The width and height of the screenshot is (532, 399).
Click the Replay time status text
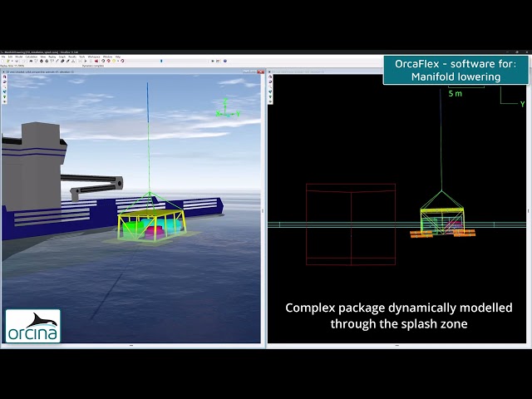coord(12,66)
